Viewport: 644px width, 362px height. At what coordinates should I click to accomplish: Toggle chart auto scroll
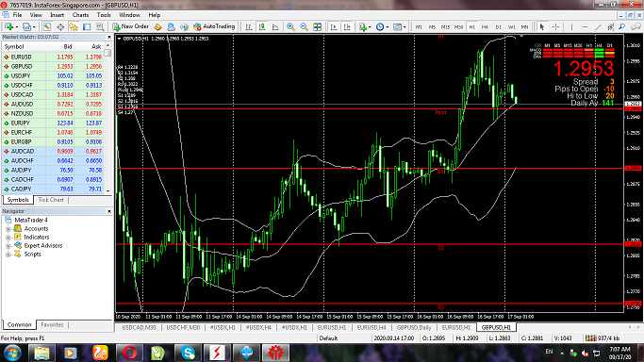334,26
